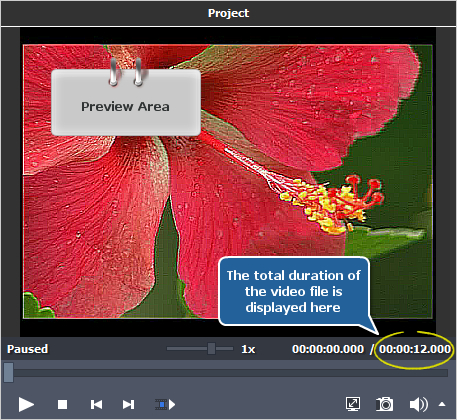Click the Project panel title

tap(228, 13)
